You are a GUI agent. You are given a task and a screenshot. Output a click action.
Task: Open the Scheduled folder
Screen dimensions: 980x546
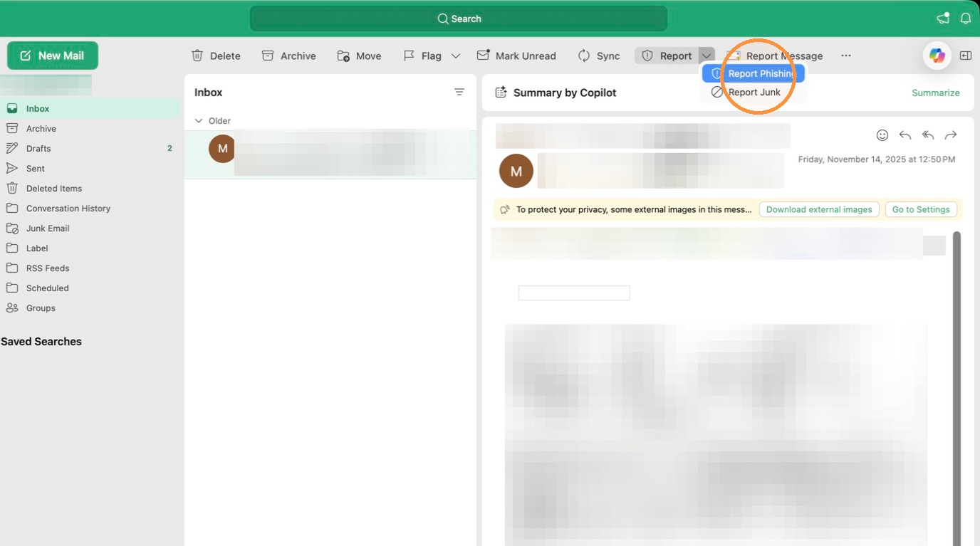click(x=90, y=288)
